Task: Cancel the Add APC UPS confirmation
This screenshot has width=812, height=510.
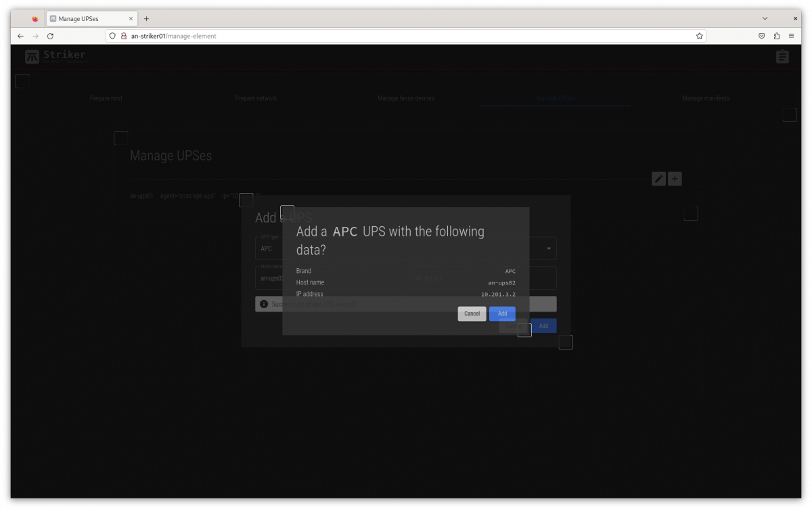Action: tap(472, 314)
